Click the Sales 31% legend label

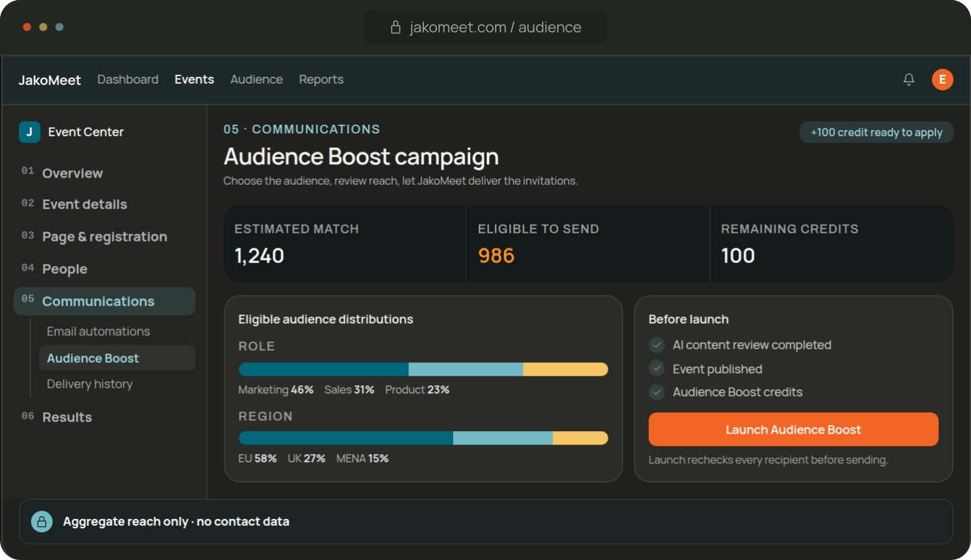349,390
